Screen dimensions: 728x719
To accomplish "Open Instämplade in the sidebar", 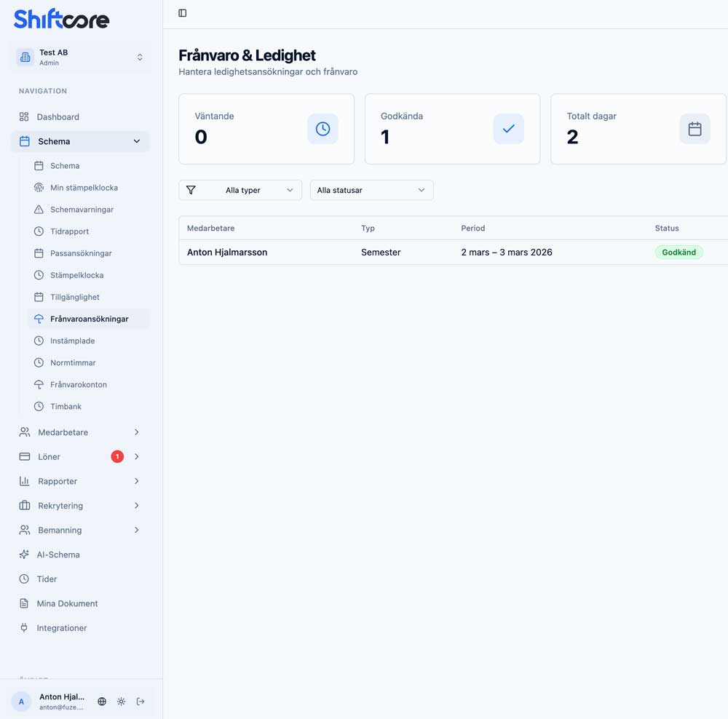I will 88,341.
